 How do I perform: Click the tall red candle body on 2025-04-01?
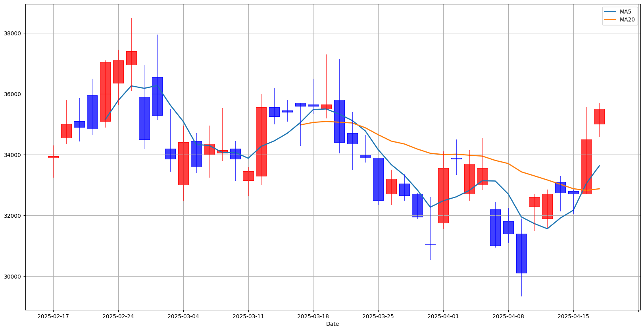(x=443, y=196)
